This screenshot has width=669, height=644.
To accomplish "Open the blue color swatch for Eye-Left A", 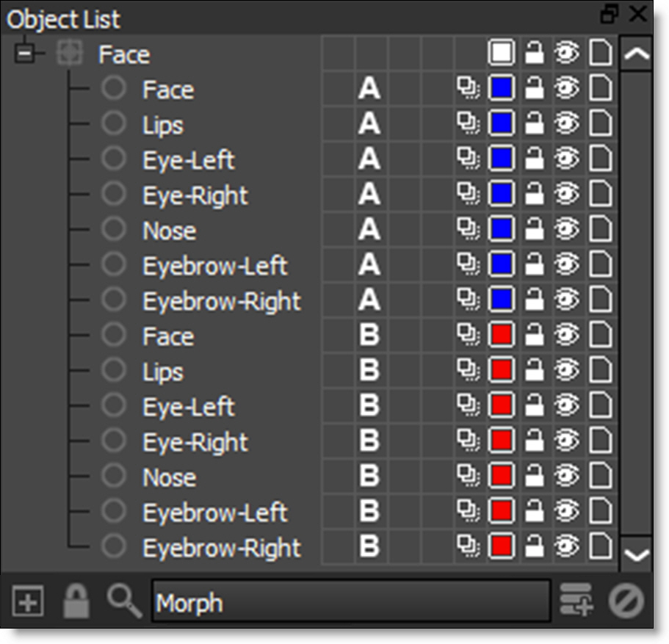I will click(x=501, y=159).
